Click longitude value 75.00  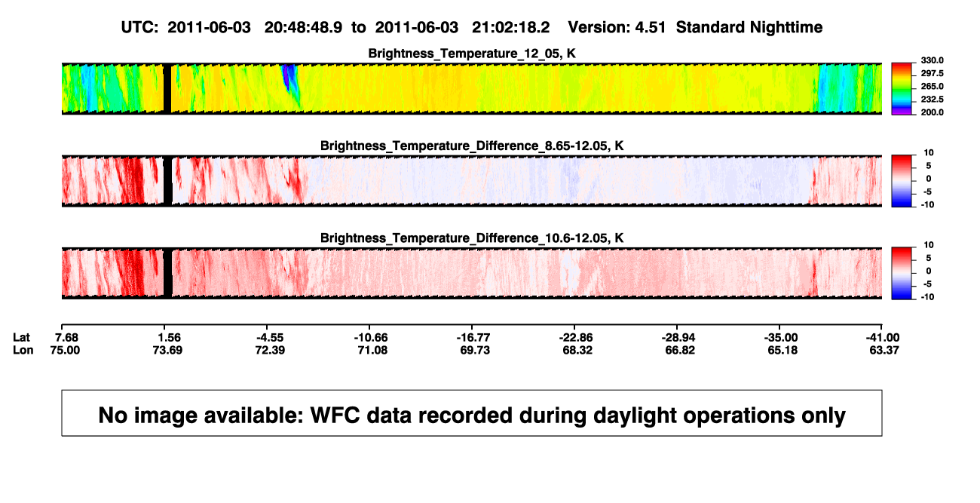64,350
